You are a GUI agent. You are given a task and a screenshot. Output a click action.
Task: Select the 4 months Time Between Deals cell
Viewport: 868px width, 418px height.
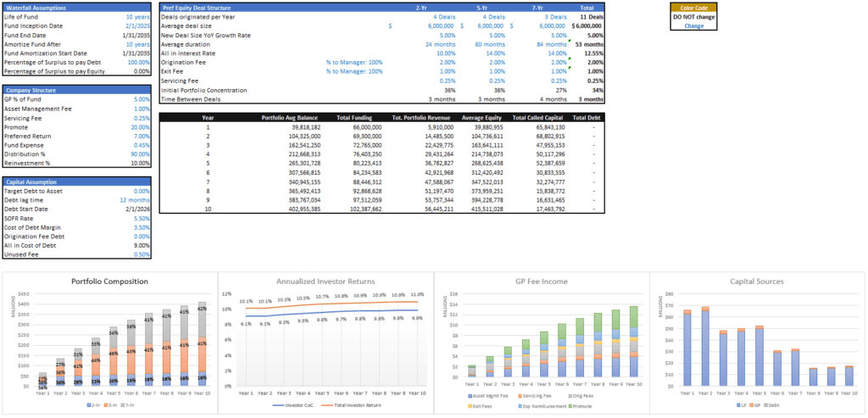pyautogui.click(x=552, y=99)
